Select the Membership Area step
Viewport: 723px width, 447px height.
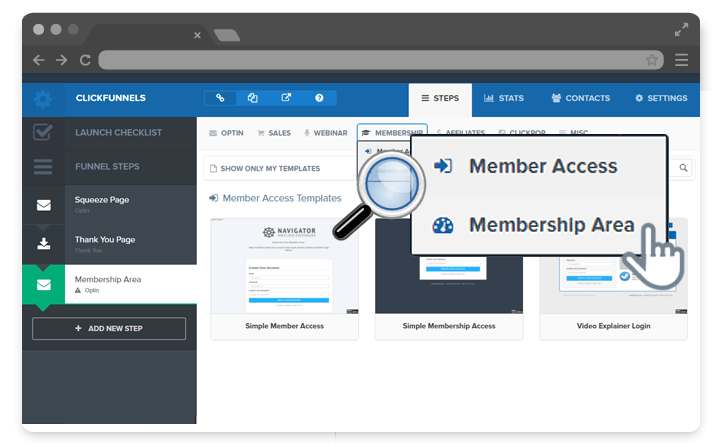click(130, 284)
